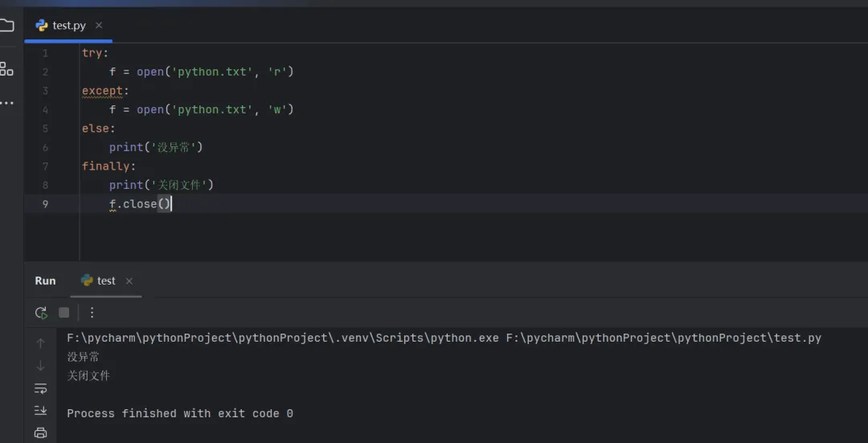The height and width of the screenshot is (443, 868).
Task: Switch to the test.py editor tab
Action: [x=69, y=26]
